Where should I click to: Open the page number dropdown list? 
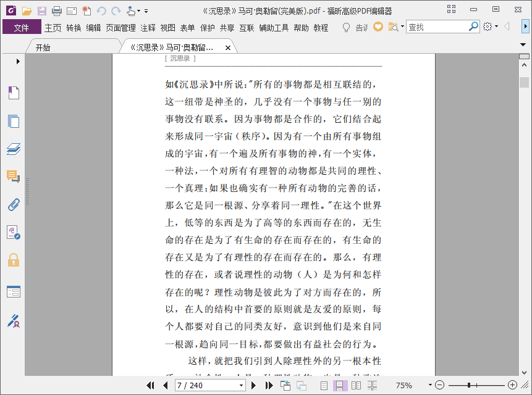(x=241, y=386)
